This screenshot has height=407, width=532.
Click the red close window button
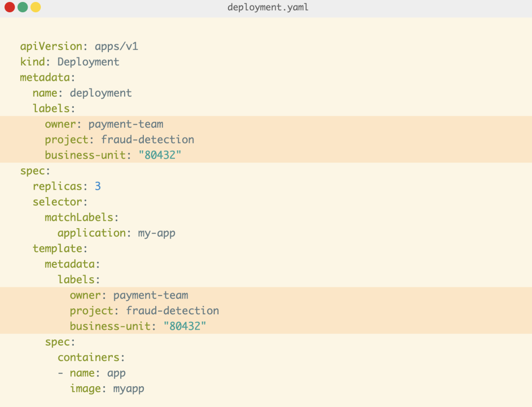[x=9, y=7]
